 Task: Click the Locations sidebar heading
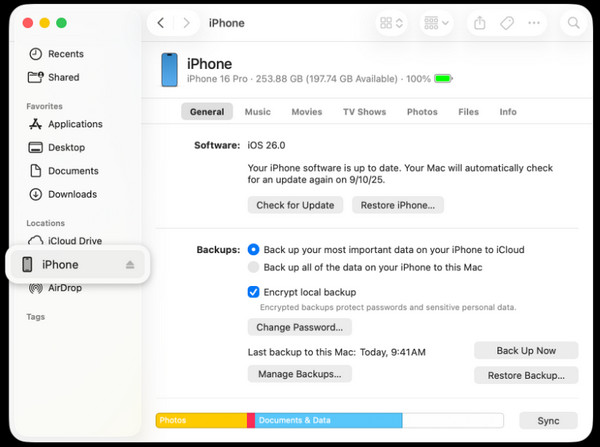coord(46,223)
